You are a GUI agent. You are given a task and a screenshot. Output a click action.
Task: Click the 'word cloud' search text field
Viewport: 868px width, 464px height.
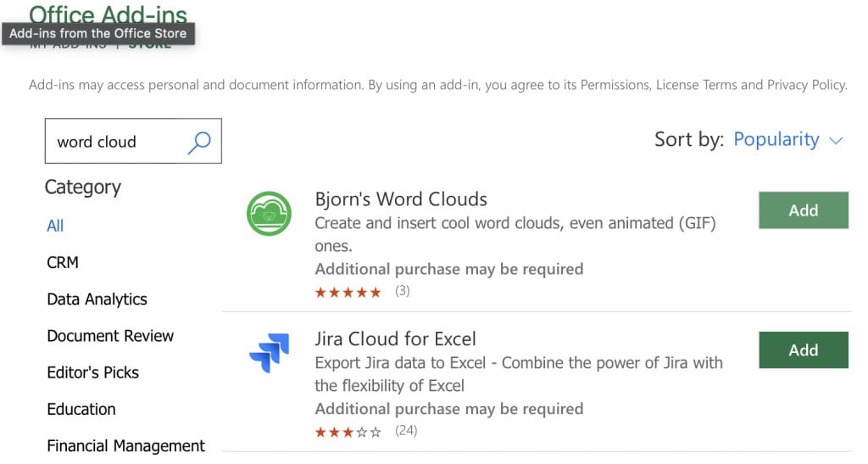click(x=114, y=142)
